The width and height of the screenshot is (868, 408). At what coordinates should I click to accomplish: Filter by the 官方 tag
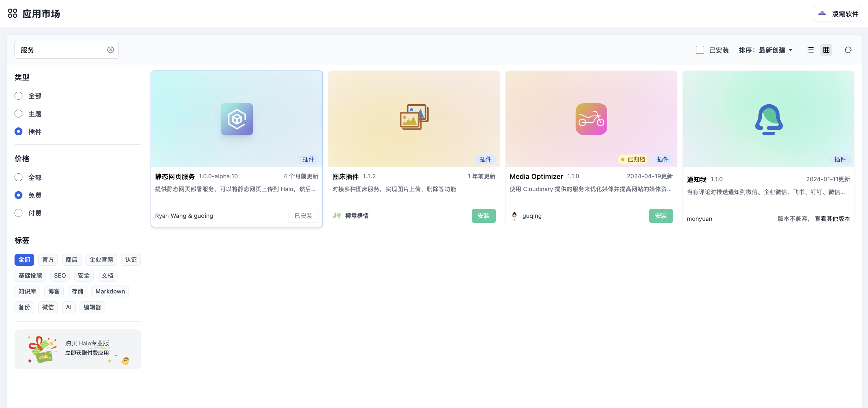pyautogui.click(x=48, y=260)
